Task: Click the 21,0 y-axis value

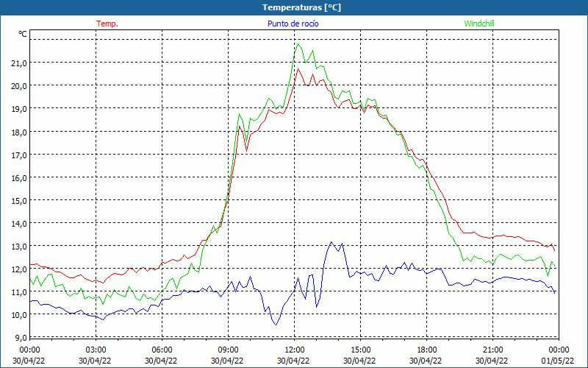Action: pos(19,63)
